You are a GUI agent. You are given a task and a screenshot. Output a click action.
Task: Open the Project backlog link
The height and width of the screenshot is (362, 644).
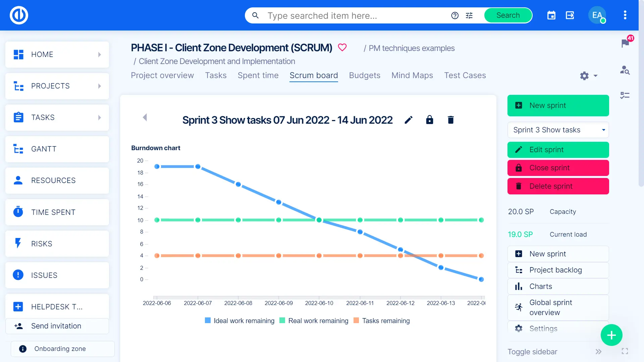point(555,270)
